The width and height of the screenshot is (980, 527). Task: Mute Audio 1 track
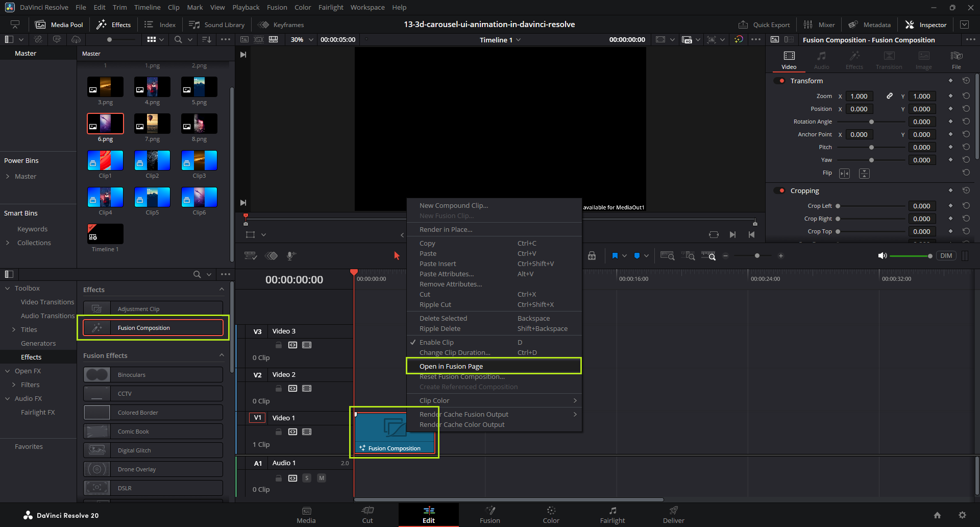(322, 478)
